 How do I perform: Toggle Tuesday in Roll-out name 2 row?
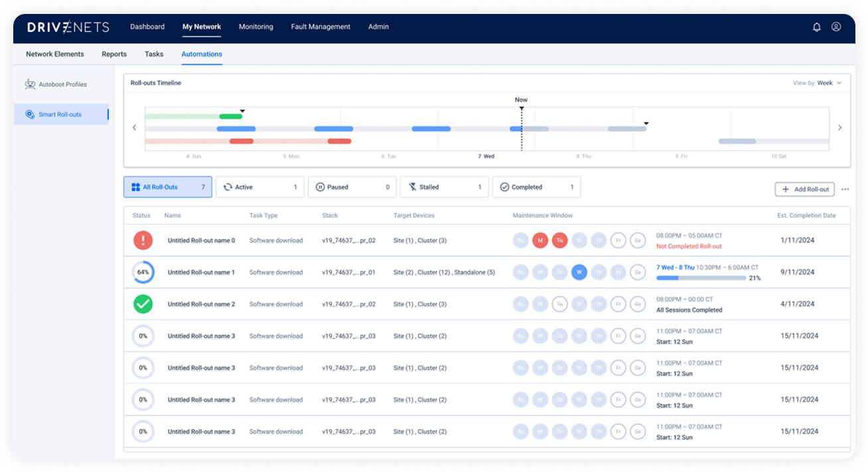click(559, 304)
